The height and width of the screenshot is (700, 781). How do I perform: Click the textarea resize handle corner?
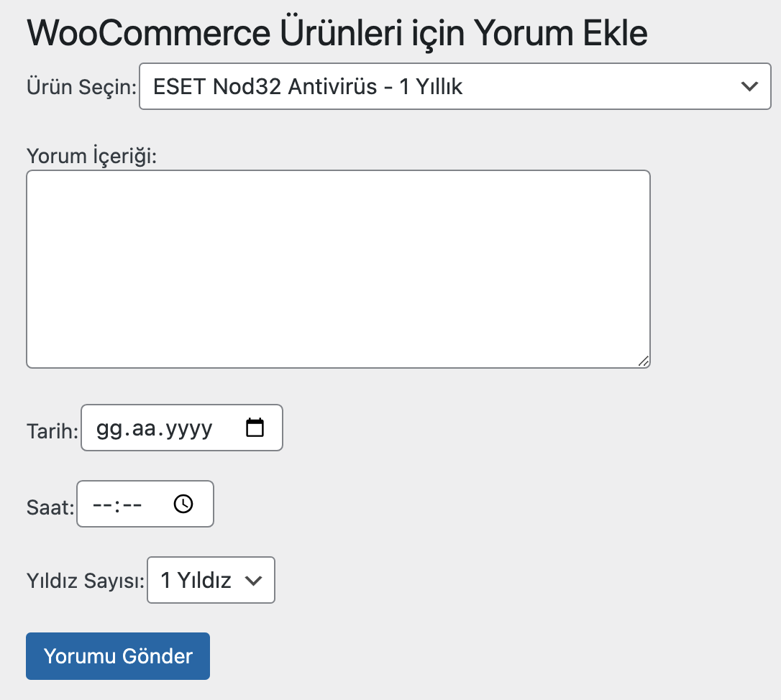(644, 361)
